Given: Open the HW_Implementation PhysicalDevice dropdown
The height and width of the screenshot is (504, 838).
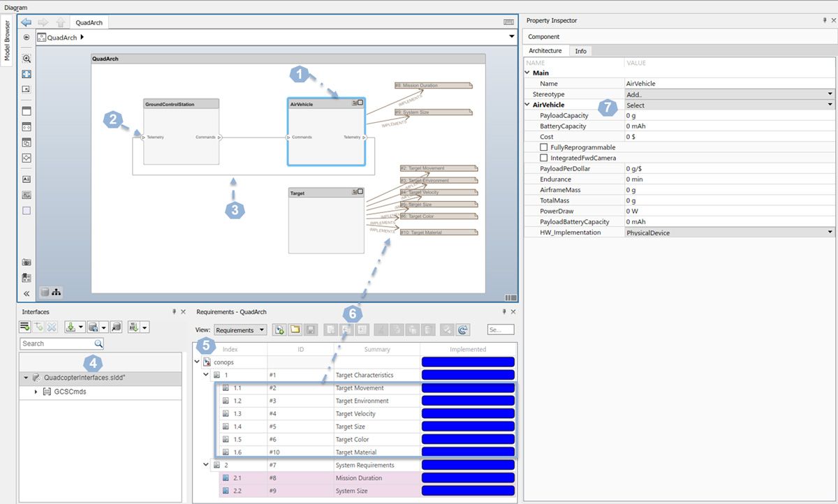Looking at the screenshot, I should [830, 232].
